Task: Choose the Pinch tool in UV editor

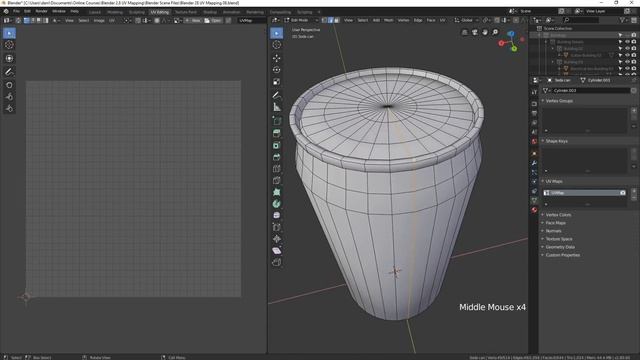Action: click(x=9, y=109)
